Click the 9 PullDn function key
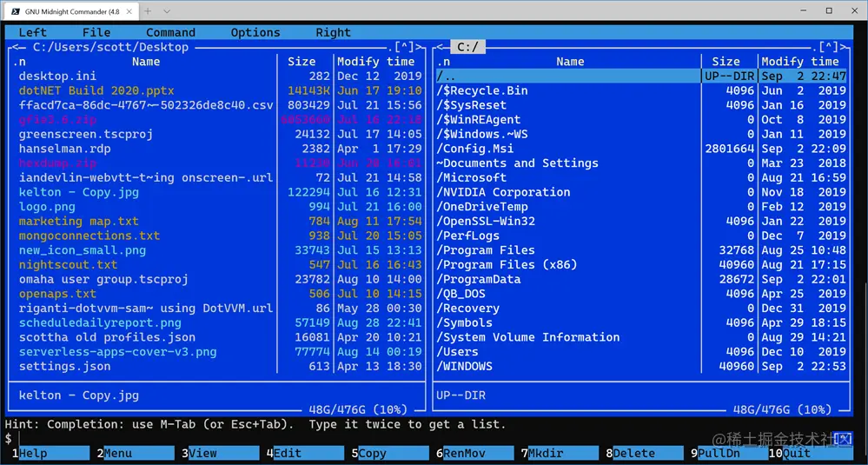Screen dimensions: 868x465 728,454
